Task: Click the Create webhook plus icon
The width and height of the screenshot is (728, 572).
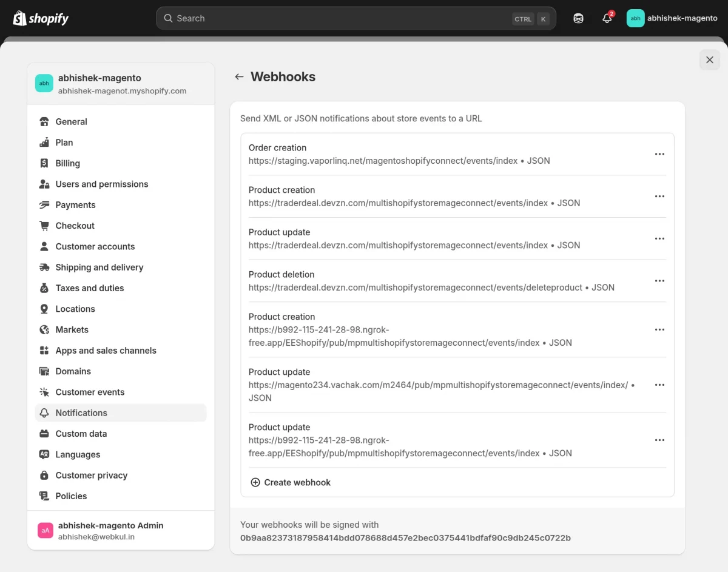Action: click(x=255, y=482)
